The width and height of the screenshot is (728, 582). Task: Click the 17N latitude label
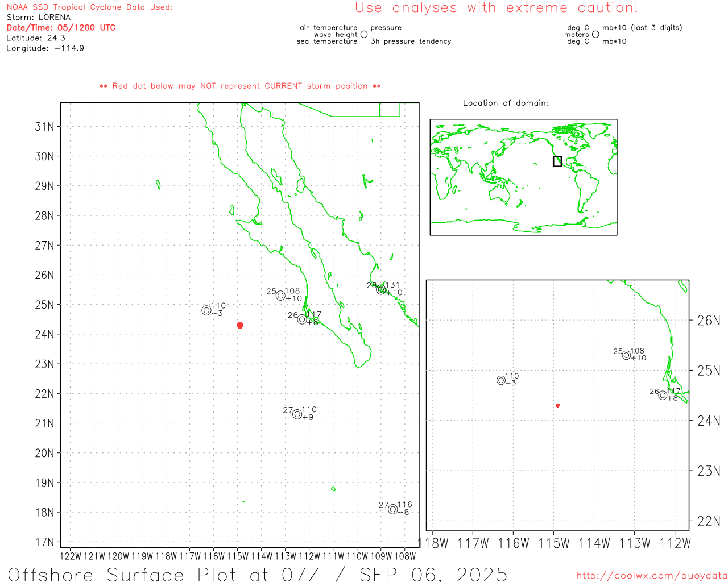45,542
